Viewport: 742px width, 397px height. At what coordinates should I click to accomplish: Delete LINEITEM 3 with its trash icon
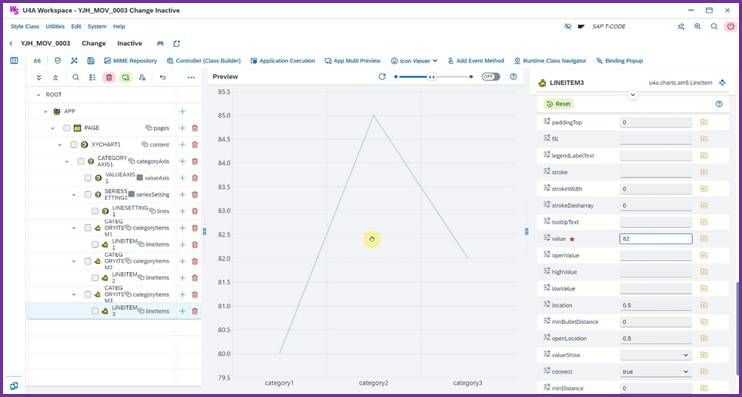(194, 311)
